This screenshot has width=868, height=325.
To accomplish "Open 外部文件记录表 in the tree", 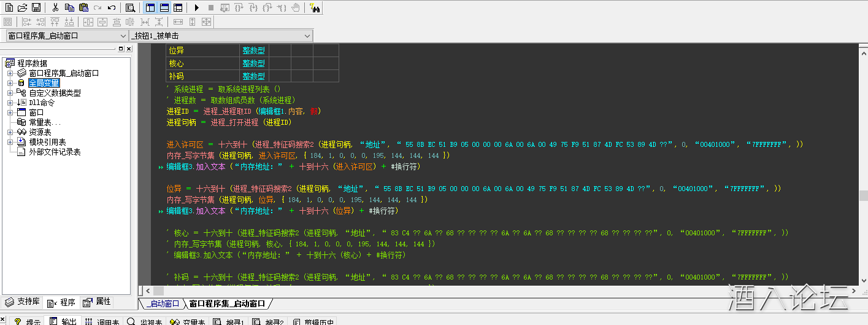I will pos(55,152).
